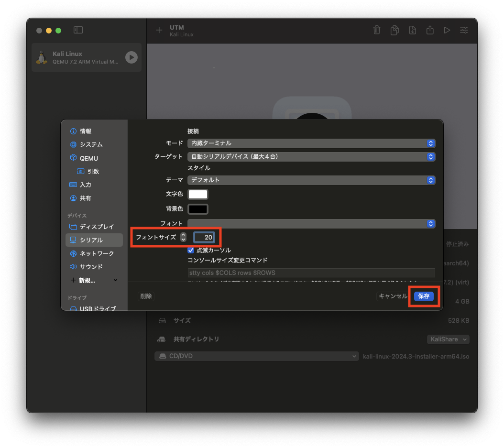Toggle the sidebar icon in UTM title bar

pos(78,30)
